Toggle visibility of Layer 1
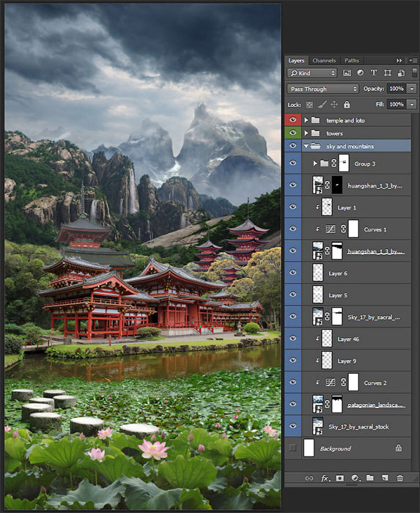This screenshot has height=513, width=420. pyautogui.click(x=292, y=207)
